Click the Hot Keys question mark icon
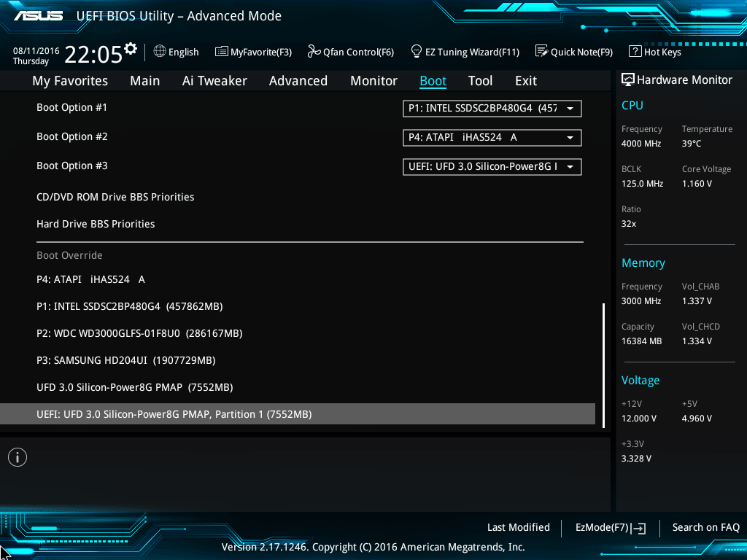 (x=635, y=52)
